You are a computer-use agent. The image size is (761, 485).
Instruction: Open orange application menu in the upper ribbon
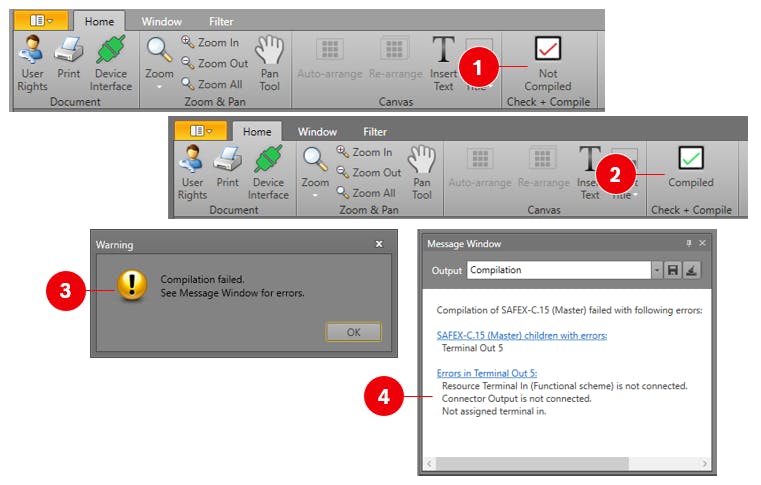click(44, 20)
